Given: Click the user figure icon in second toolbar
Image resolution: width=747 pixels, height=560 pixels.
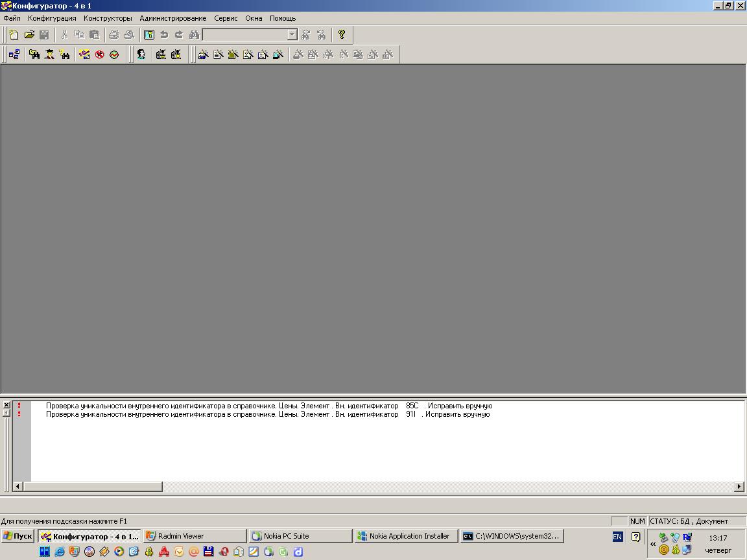Looking at the screenshot, I should pos(141,55).
